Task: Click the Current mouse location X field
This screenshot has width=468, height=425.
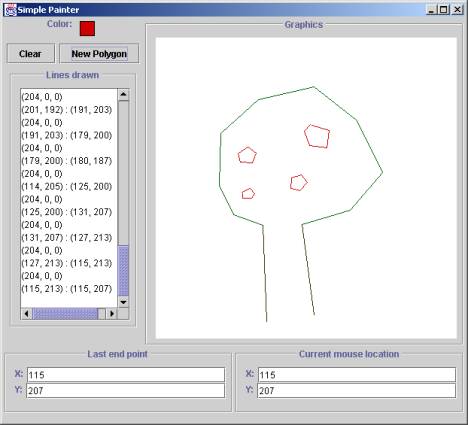Action: click(357, 375)
